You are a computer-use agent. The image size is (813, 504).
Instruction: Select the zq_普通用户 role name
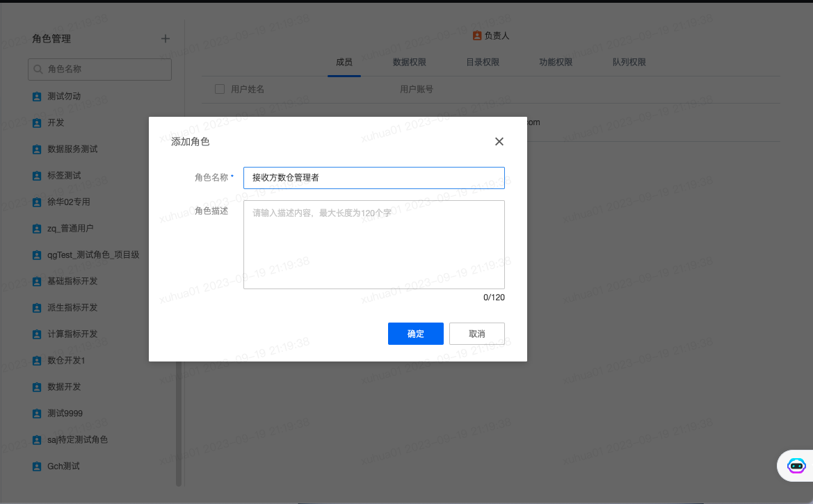[70, 229]
